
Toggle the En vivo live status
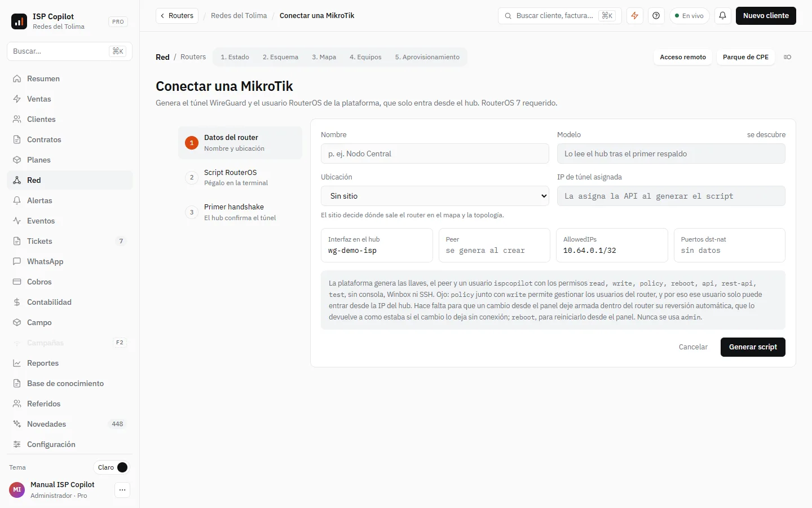[690, 16]
